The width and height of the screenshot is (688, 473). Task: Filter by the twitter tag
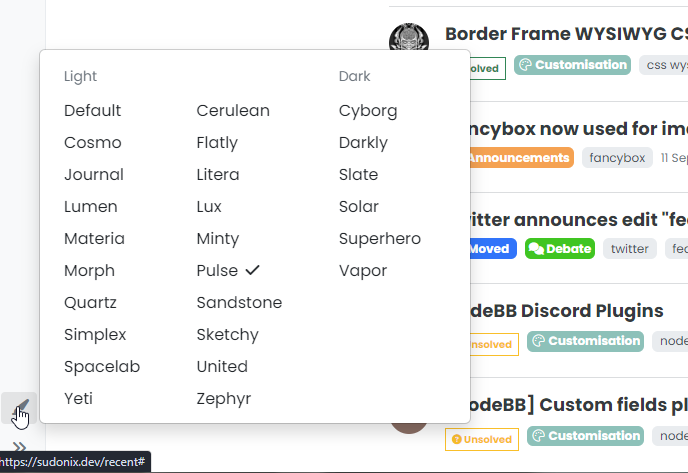(630, 249)
